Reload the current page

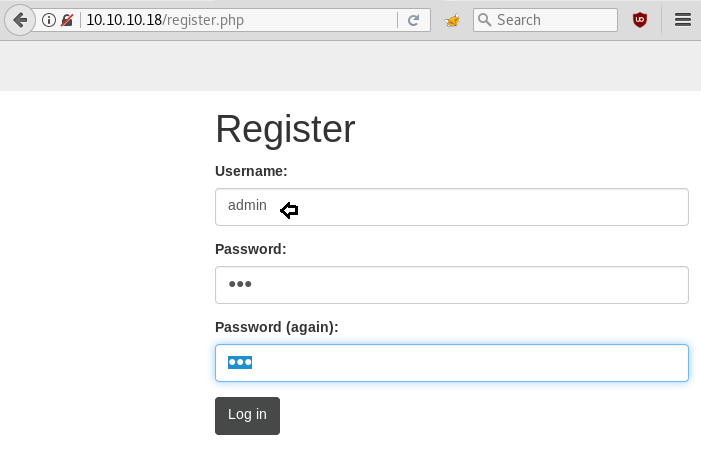pyautogui.click(x=413, y=20)
